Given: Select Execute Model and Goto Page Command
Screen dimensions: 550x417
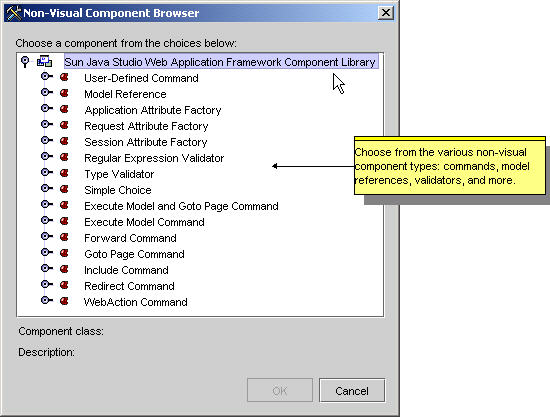Looking at the screenshot, I should 181,206.
